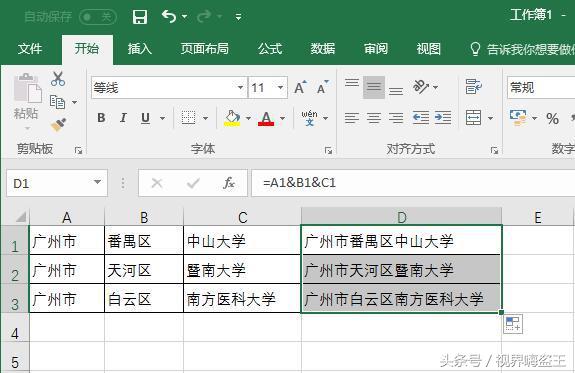Click the Borders icon

tap(188, 118)
